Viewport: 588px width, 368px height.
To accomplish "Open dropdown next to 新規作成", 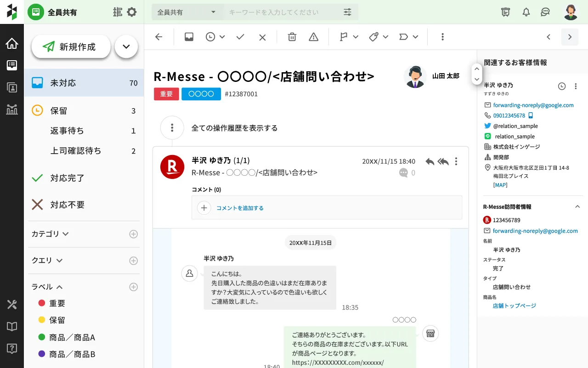I will 126,46.
